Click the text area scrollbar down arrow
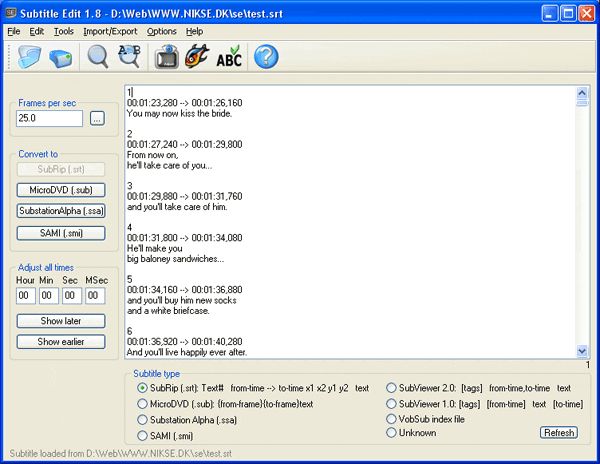The image size is (600, 464). 582,351
